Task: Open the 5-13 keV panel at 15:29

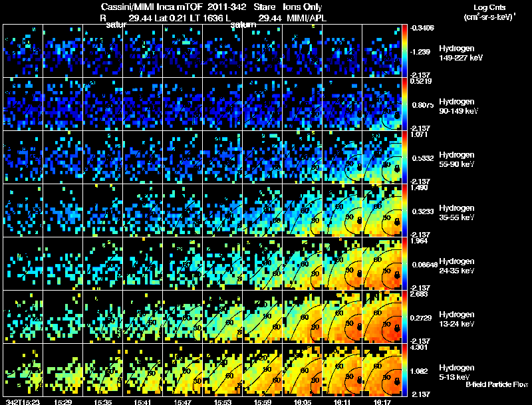Action: 63,370
